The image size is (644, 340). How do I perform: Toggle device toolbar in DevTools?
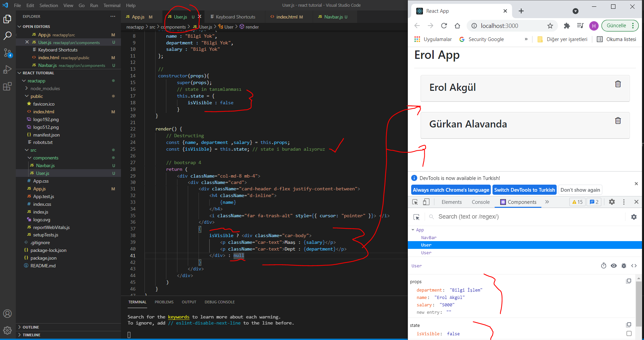426,202
